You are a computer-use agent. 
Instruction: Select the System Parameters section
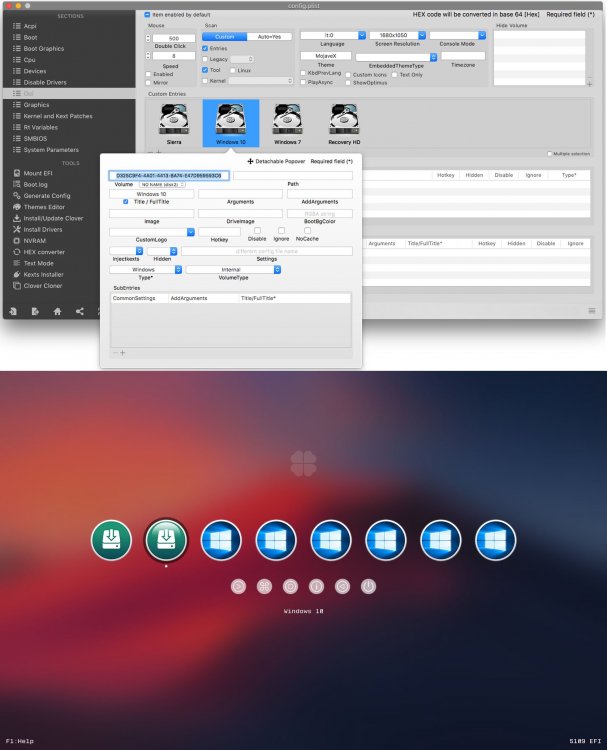click(x=51, y=150)
